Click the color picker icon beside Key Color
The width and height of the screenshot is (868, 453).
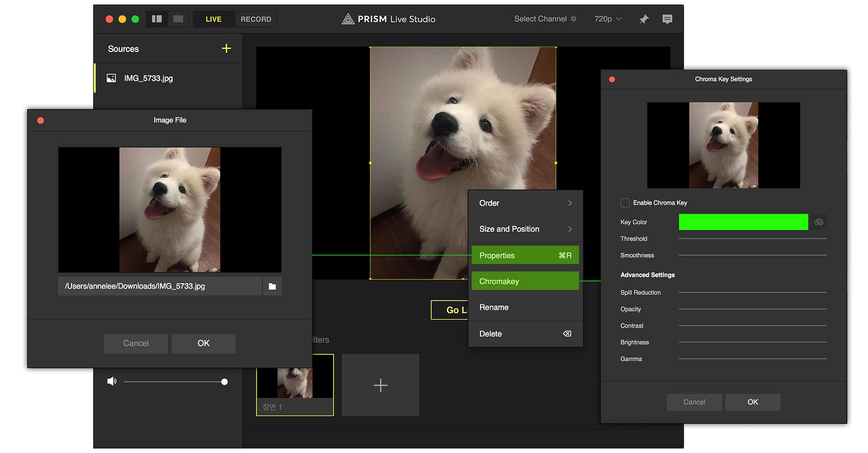click(x=819, y=222)
